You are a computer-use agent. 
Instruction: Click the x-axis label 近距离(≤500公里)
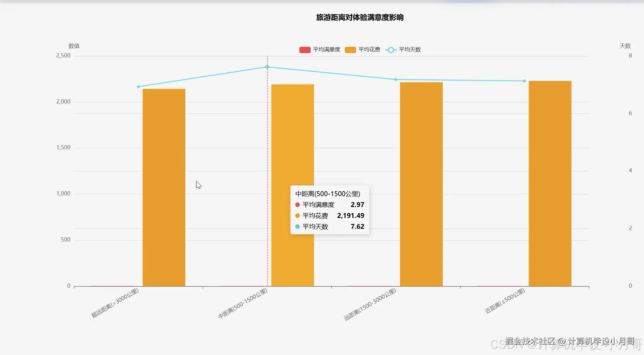[x=504, y=301]
